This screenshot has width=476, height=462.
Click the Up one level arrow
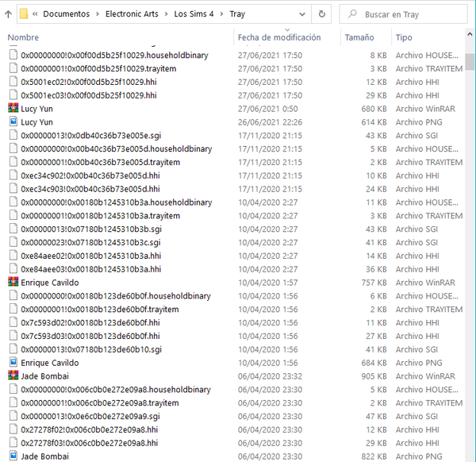click(x=8, y=14)
